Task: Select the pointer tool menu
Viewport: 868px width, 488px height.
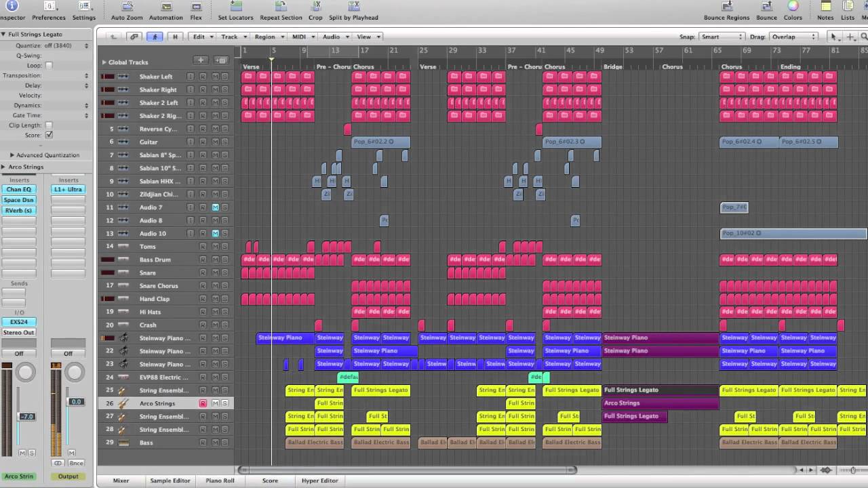Action: pyautogui.click(x=836, y=37)
